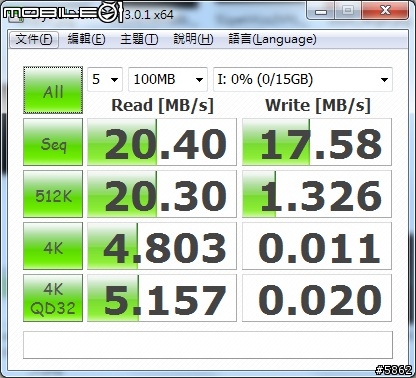The height and width of the screenshot is (378, 416).
Task: Open the 說明(H) menu
Action: tap(193, 40)
